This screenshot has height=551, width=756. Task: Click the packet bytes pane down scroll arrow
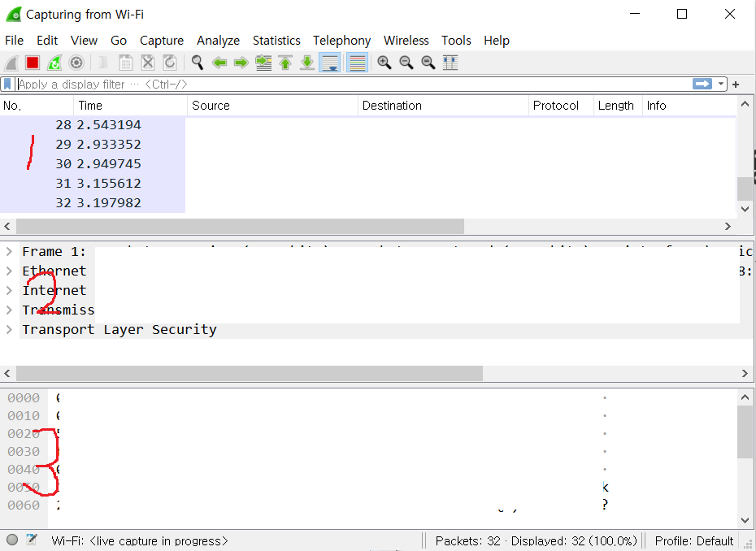click(x=745, y=519)
